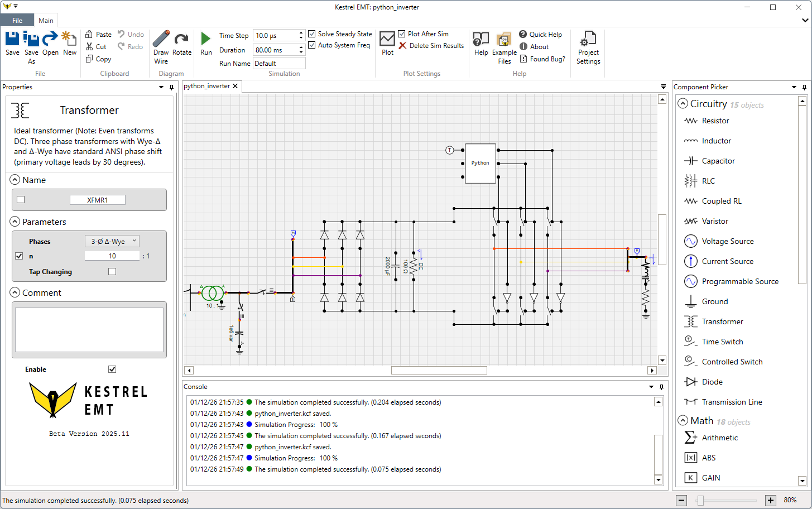This screenshot has width=812, height=509.
Task: Toggle the Solve Steady State checkbox
Action: point(312,34)
